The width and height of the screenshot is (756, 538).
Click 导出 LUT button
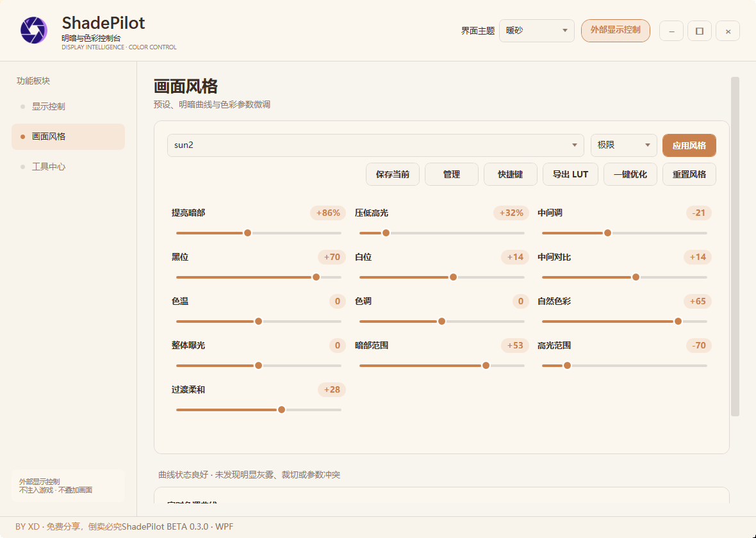tap(570, 174)
